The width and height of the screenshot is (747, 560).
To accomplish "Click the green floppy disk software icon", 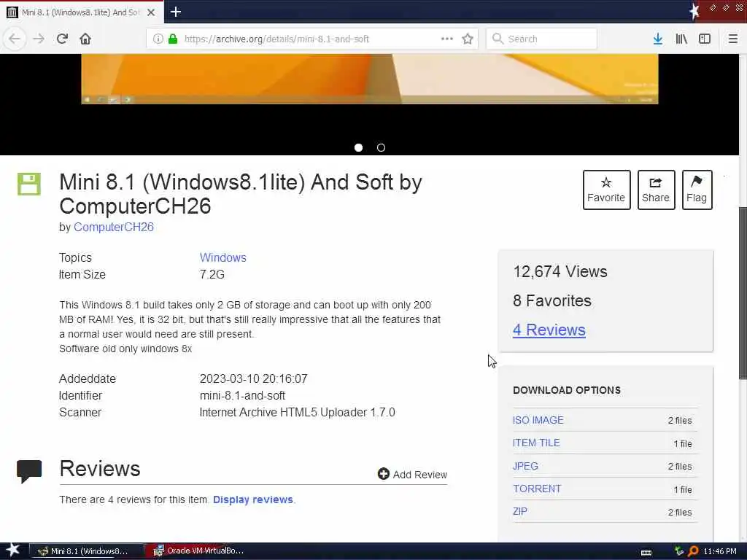I will point(29,184).
